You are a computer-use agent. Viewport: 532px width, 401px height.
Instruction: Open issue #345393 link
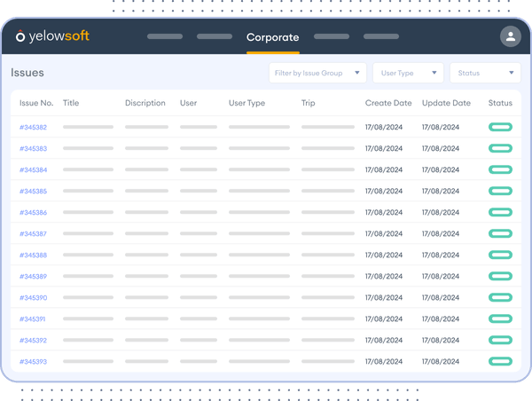pyautogui.click(x=33, y=362)
